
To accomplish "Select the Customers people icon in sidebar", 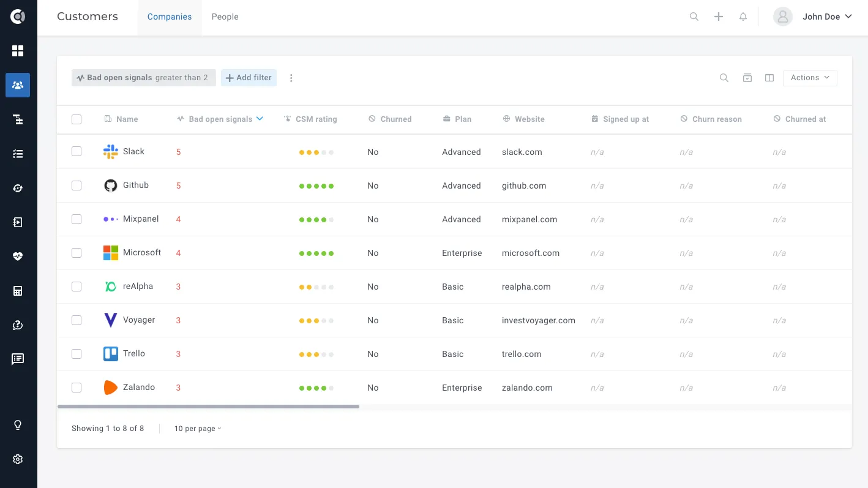I will (18, 85).
